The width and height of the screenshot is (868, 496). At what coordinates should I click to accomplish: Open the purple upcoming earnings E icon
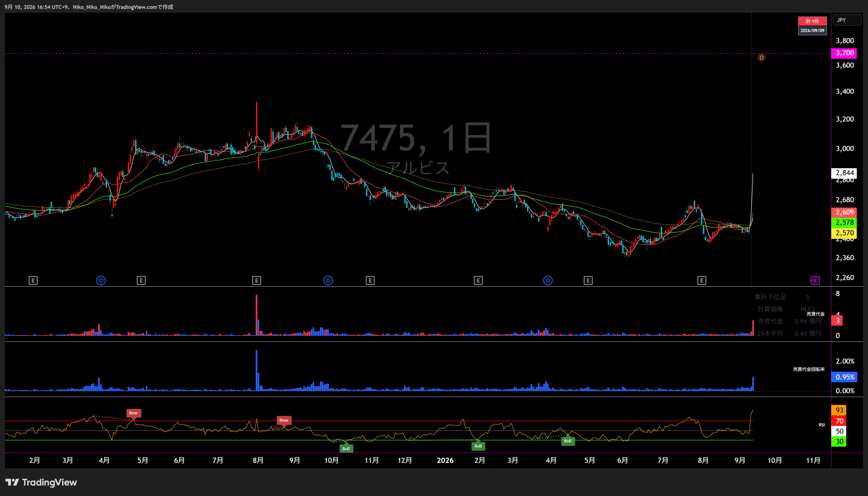[x=815, y=281]
